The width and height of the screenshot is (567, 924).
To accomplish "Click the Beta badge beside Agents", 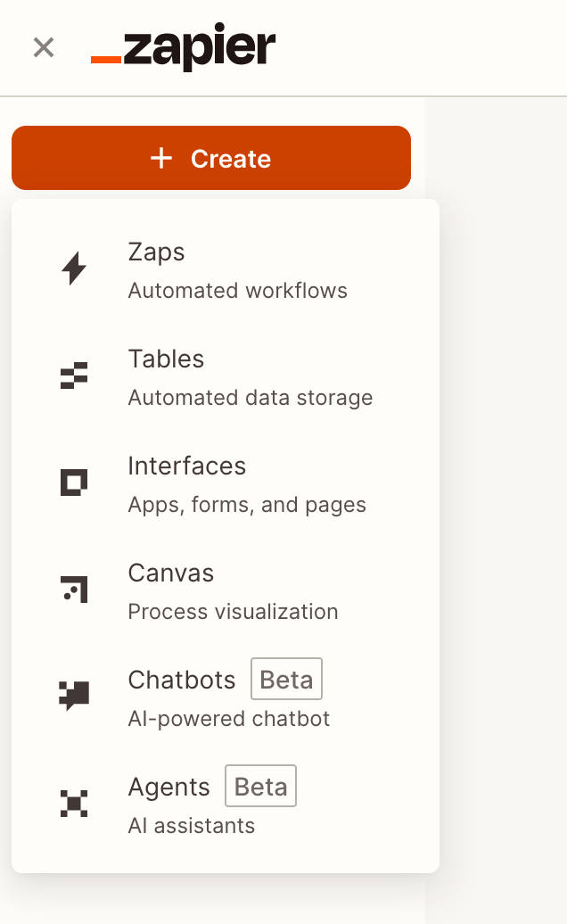I will click(260, 787).
